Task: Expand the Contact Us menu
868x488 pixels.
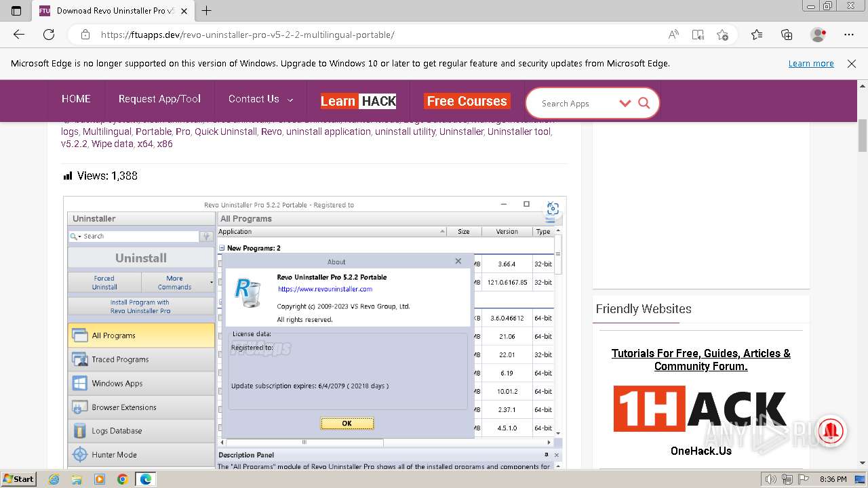Action: pyautogui.click(x=260, y=99)
